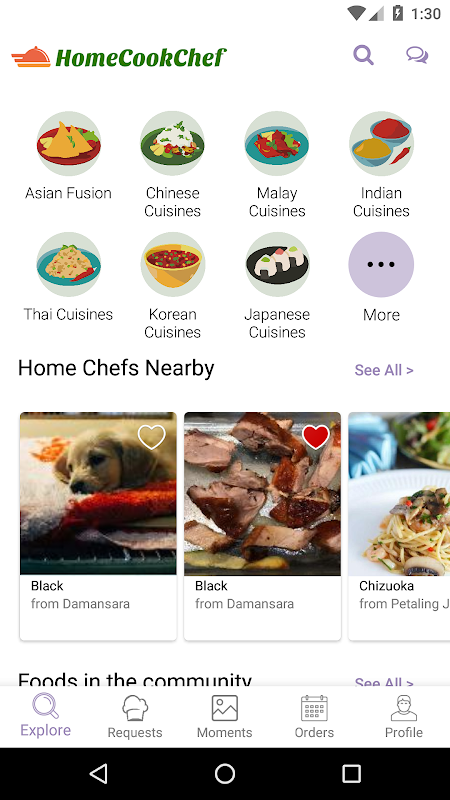Choose the Korean Cuisines bowl icon
This screenshot has width=450, height=800.
(x=172, y=264)
